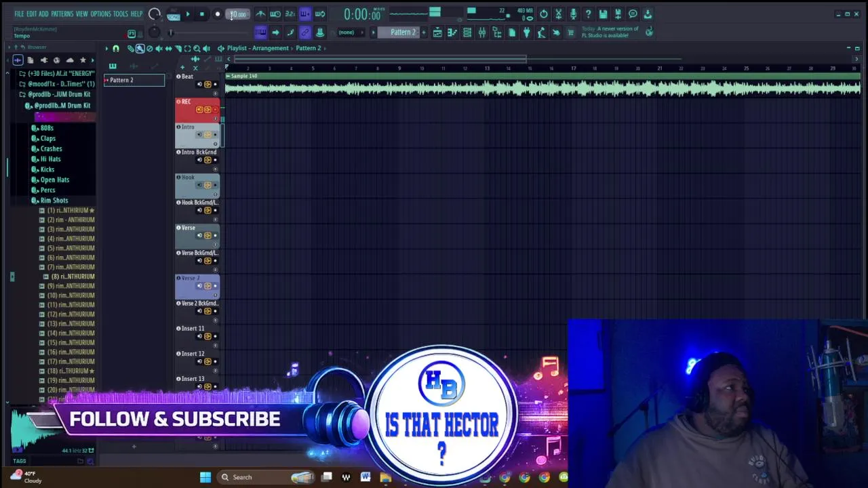
Task: Click the undo history circular arrow icon
Action: [x=544, y=14]
